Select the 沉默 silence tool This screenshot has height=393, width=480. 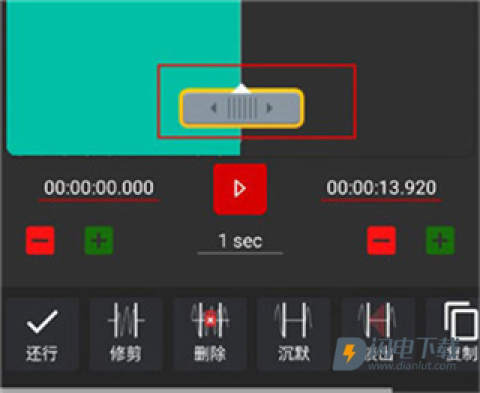coord(294,333)
